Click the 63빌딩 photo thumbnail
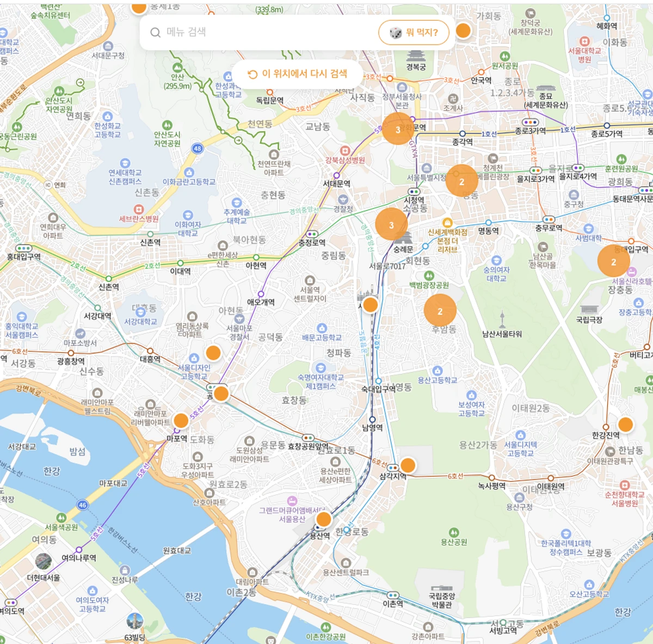Viewport: 653px width, 644px height. point(134,621)
